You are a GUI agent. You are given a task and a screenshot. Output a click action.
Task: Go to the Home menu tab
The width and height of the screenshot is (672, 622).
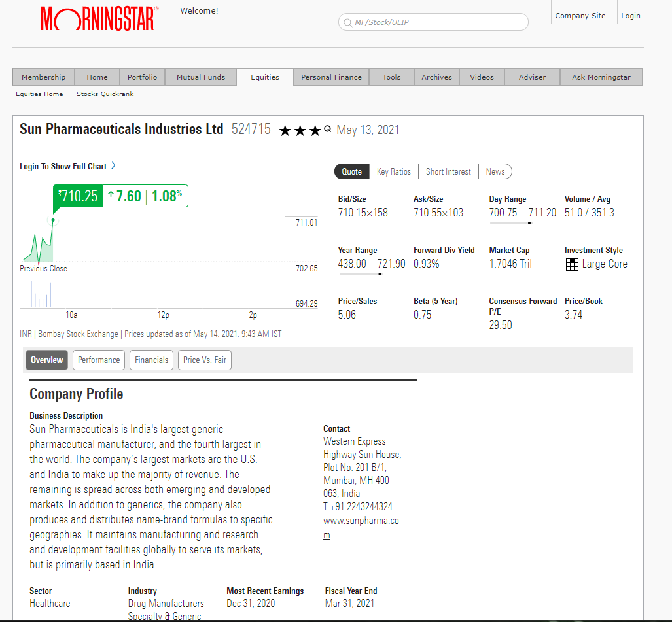[97, 77]
